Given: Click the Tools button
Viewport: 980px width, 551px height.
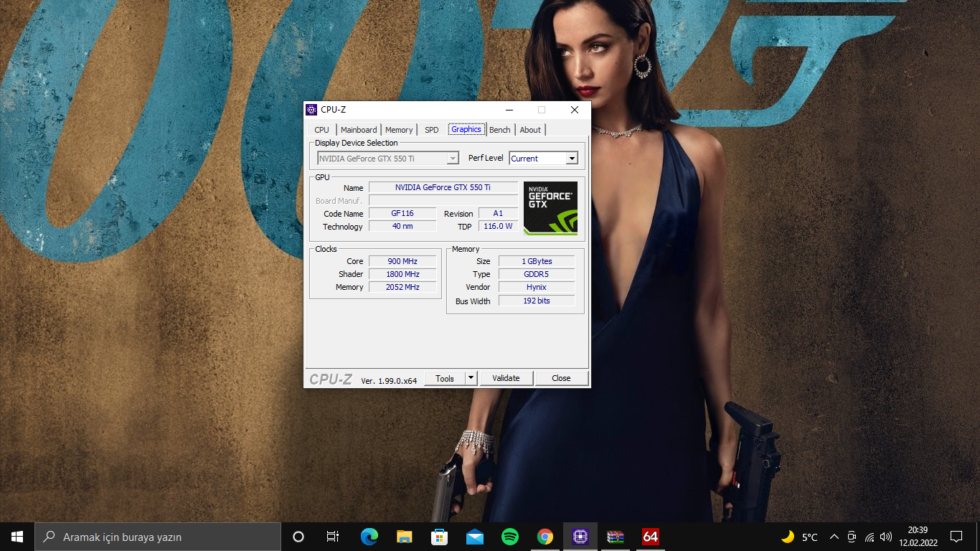Looking at the screenshot, I should tap(445, 378).
